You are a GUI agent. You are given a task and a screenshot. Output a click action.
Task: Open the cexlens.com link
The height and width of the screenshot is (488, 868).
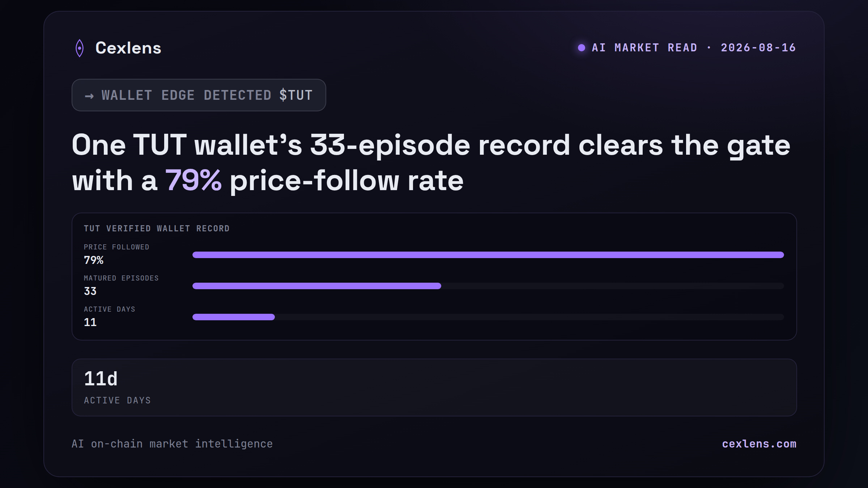coord(759,444)
